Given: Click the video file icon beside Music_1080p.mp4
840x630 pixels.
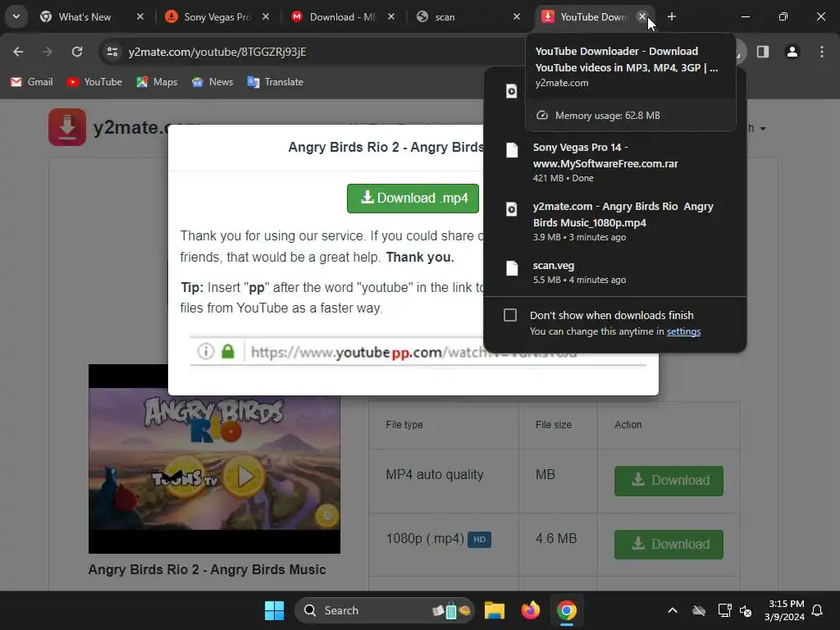Looking at the screenshot, I should (x=512, y=209).
